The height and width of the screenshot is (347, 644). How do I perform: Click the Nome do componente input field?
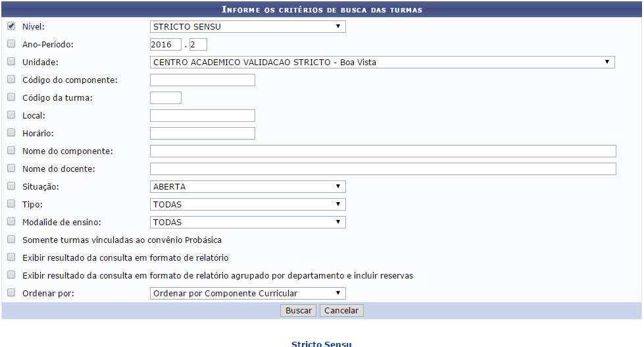point(382,151)
